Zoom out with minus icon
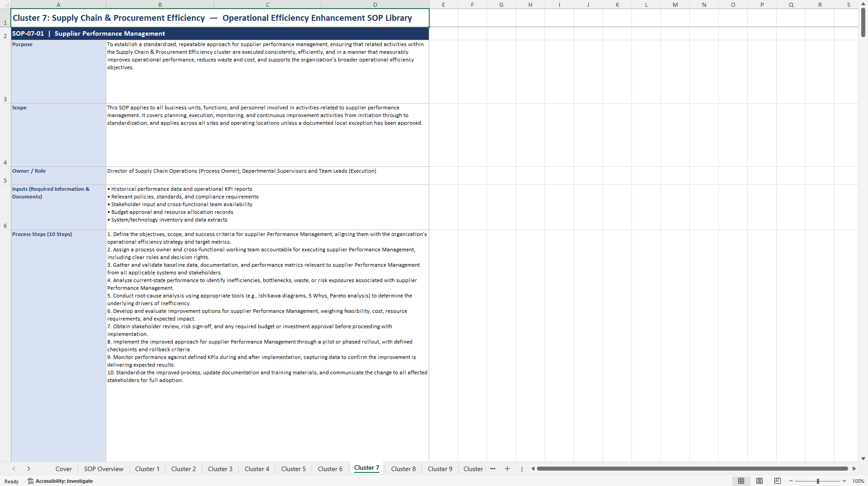Screen dimensions: 868x486 click(791, 481)
